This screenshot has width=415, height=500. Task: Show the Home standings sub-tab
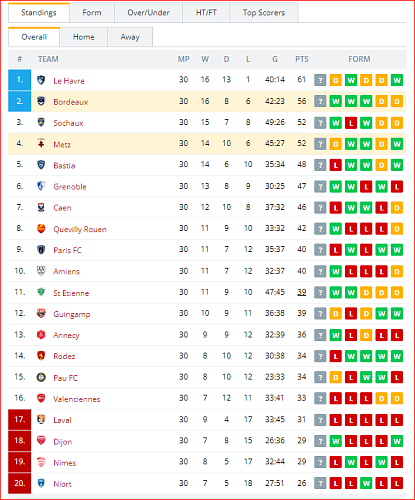(83, 37)
